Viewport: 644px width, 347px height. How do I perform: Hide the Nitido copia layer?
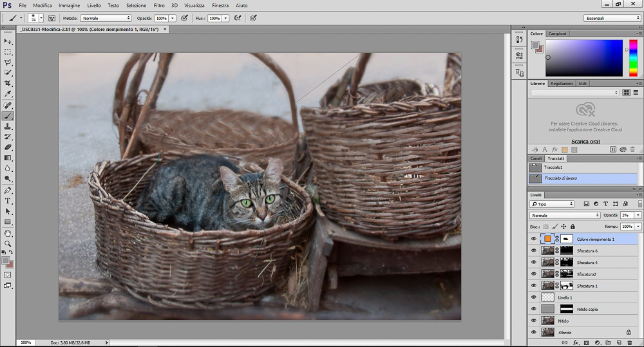(x=533, y=309)
